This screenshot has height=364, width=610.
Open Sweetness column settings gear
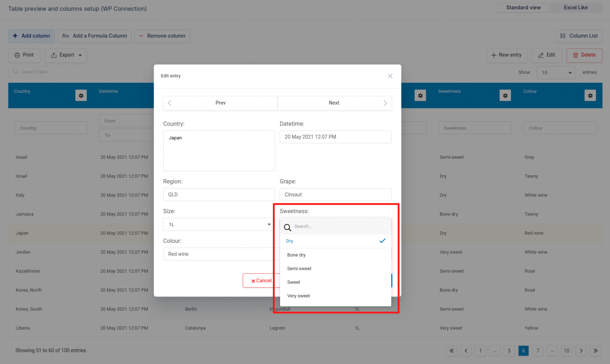pos(505,95)
